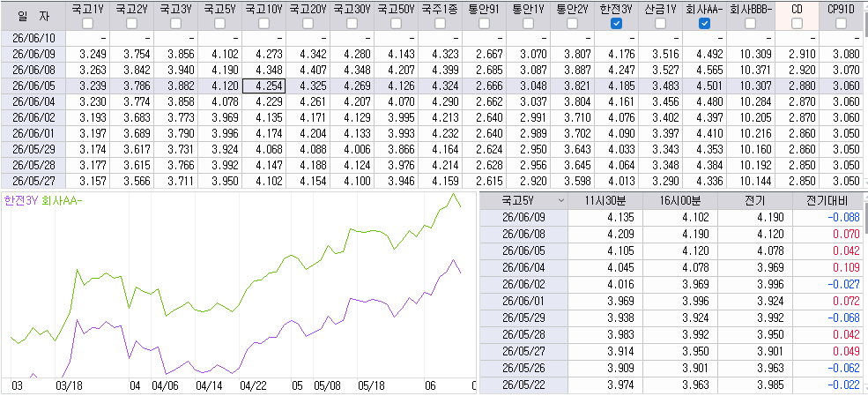Uncheck the 회사AA- checkbox
Image resolution: width=868 pixels, height=396 pixels.
tap(704, 23)
